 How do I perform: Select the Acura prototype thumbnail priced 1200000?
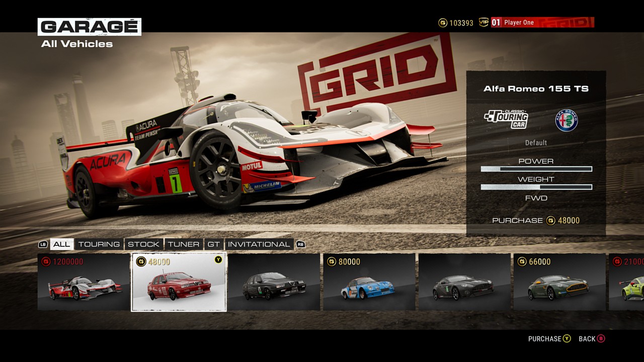(x=84, y=282)
